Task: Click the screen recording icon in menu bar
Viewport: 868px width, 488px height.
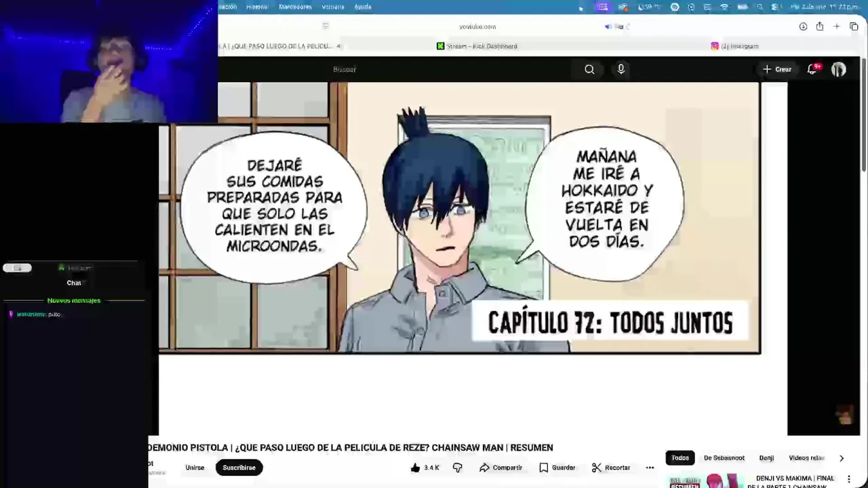Action: (603, 7)
